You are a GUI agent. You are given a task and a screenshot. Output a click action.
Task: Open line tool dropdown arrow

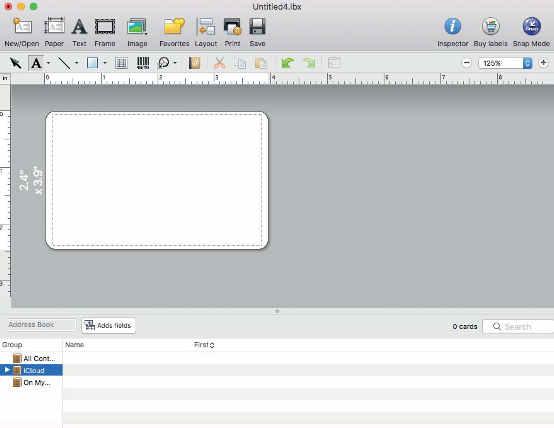click(76, 63)
